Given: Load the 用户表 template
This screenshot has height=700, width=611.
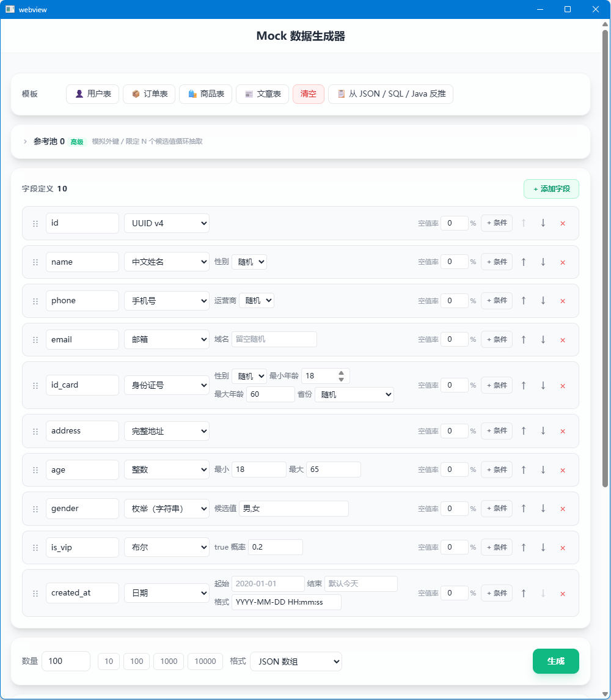Looking at the screenshot, I should point(92,94).
